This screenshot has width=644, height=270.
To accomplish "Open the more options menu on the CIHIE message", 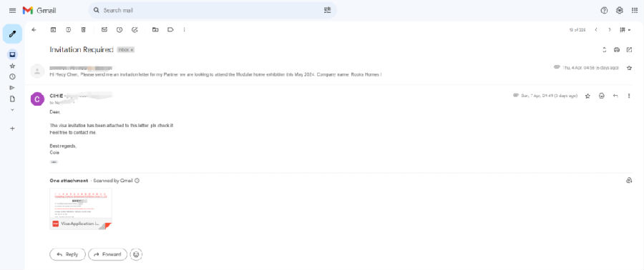I will (629, 96).
